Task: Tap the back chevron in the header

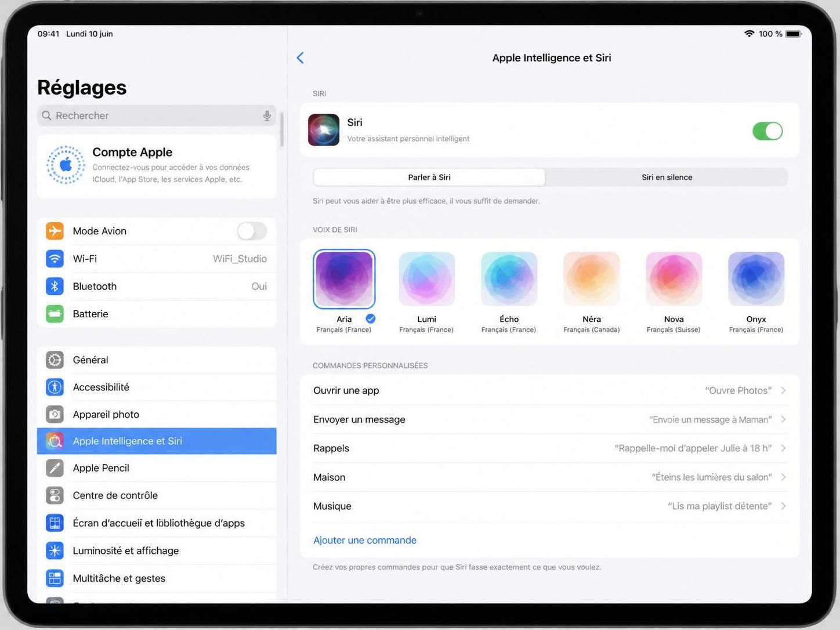Action: (x=300, y=57)
